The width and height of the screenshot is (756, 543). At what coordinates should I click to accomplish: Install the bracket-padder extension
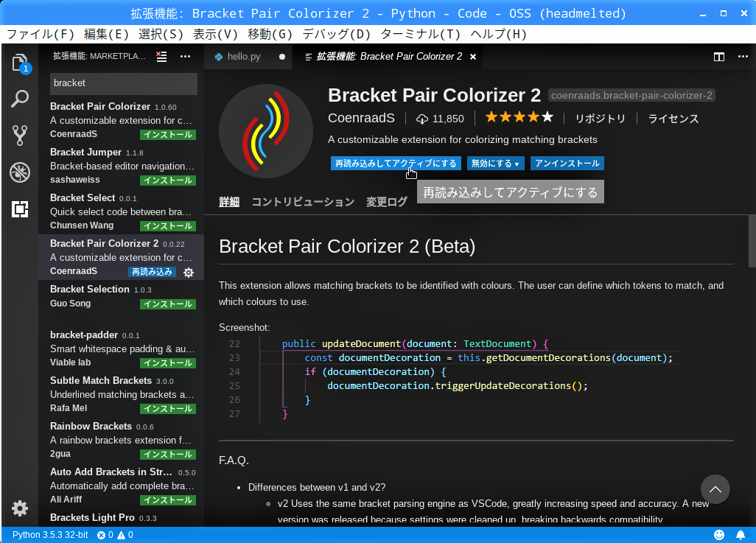168,362
